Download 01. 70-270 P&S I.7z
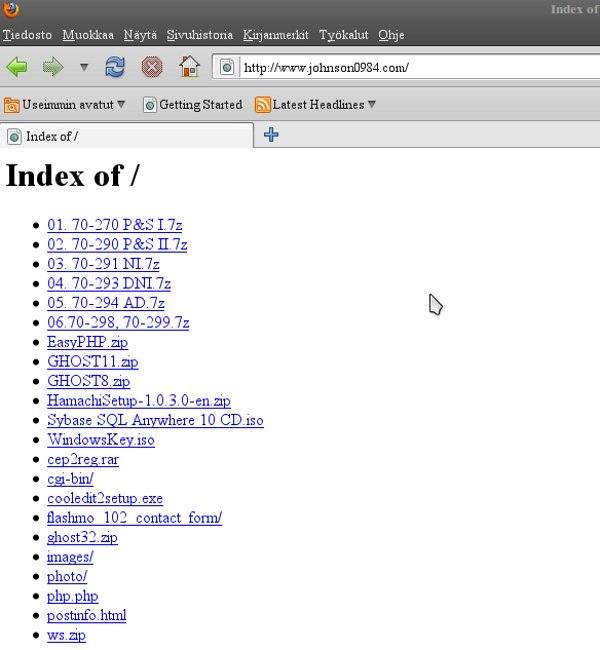 (114, 225)
